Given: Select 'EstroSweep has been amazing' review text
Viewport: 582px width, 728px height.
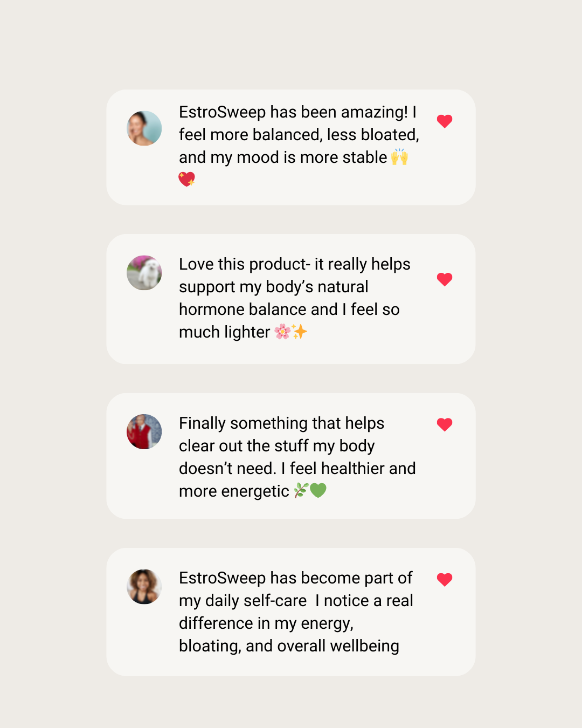Looking at the screenshot, I should coord(299,146).
